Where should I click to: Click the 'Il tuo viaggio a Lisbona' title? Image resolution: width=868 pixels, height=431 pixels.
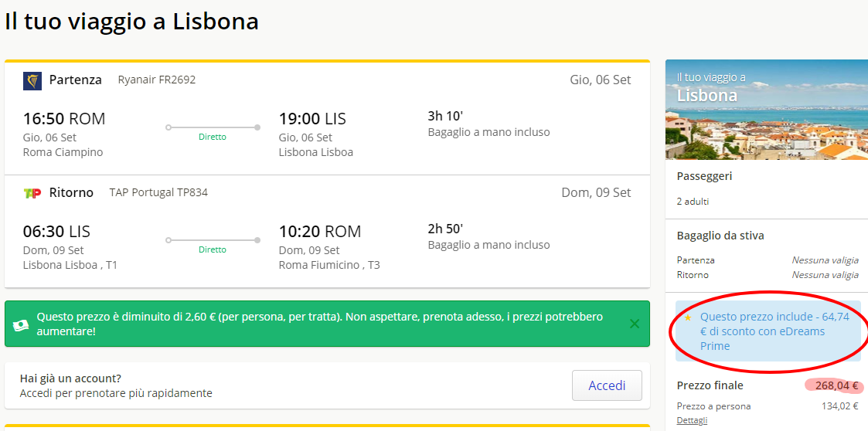point(131,22)
